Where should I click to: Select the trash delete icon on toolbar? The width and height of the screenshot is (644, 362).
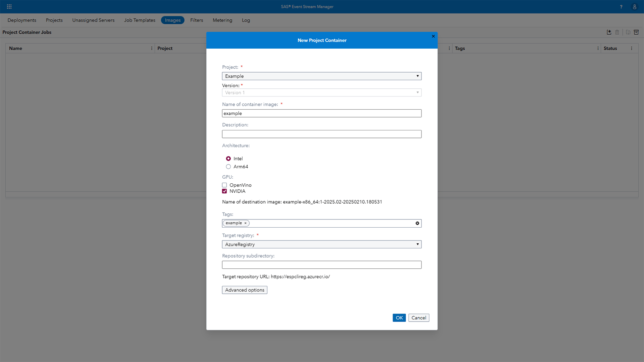point(617,32)
